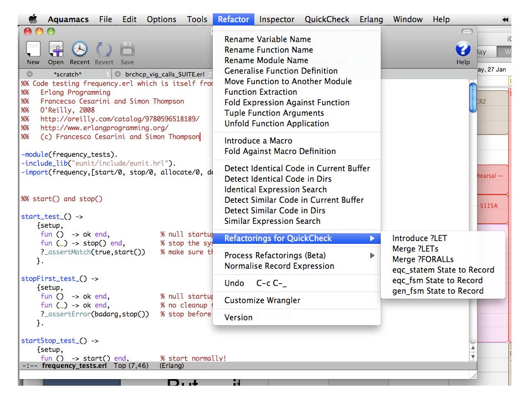Open the File menu
Image resolution: width=532 pixels, height=399 pixels.
(105, 19)
